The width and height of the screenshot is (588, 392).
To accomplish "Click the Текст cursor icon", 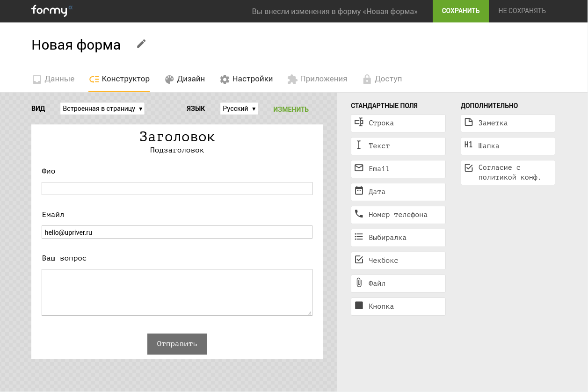I will coord(359,145).
